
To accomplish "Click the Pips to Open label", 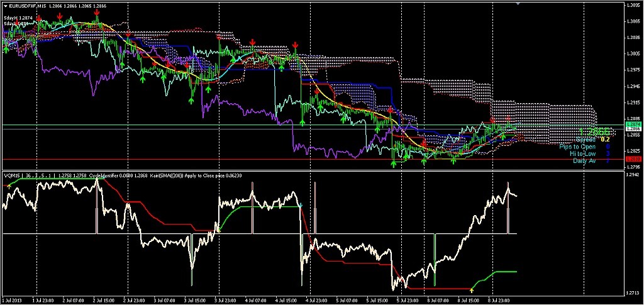I will (x=577, y=146).
